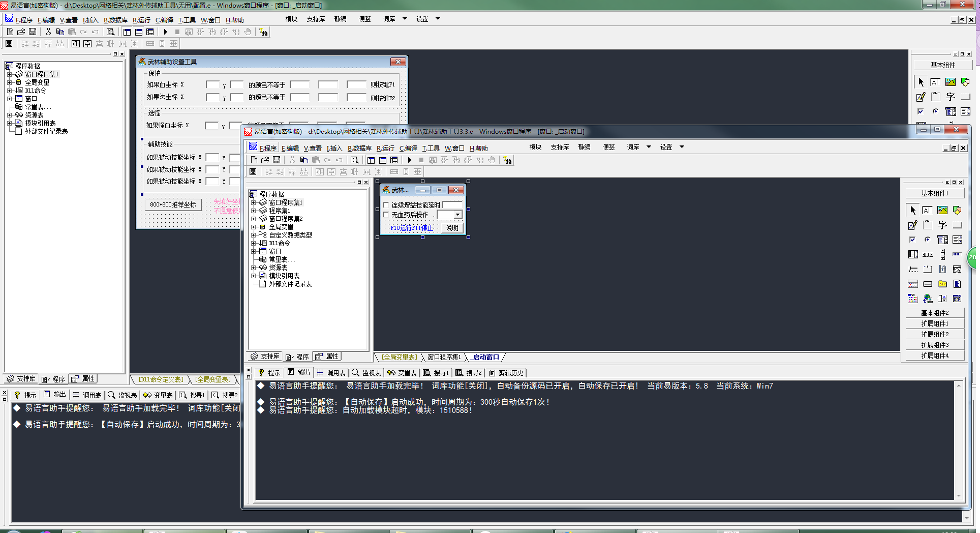Viewport: 980px width, 533px height.
Task: Select the checkbox component in 基本组件1 palette
Action: tap(912, 240)
